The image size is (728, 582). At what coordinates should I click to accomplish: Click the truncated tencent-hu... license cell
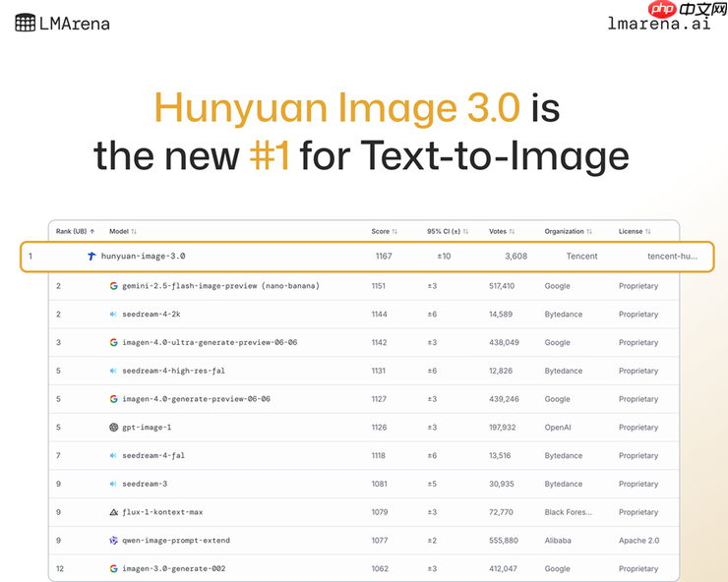tap(672, 256)
